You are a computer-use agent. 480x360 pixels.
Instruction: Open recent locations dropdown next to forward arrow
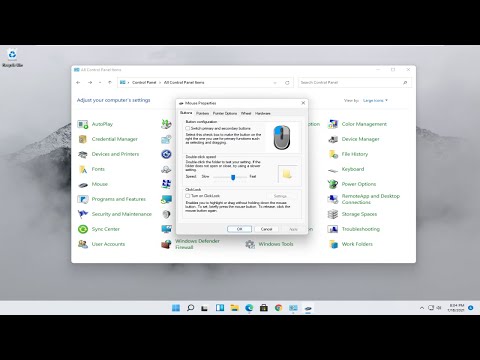[x=100, y=83]
